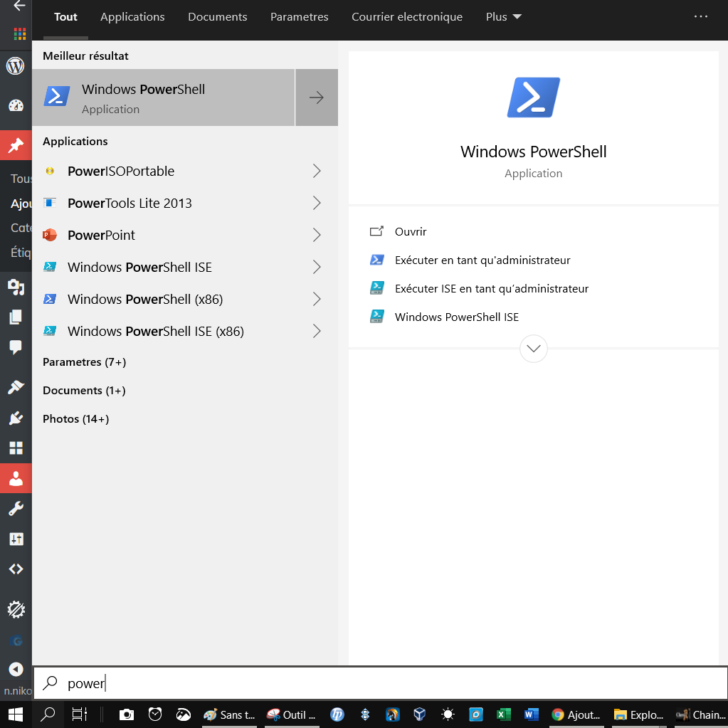Open Windows PowerShell ISE from preview actions
Image resolution: width=728 pixels, height=728 pixels.
point(457,317)
